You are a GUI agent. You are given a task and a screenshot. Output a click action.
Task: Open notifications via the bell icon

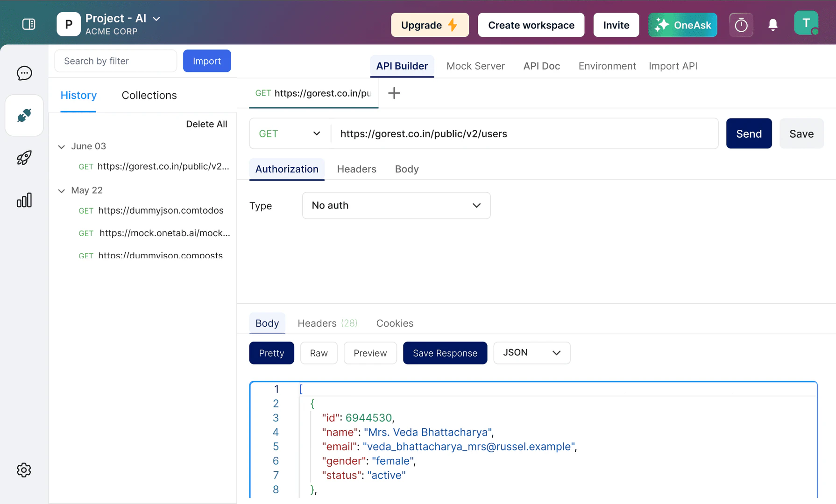click(773, 25)
